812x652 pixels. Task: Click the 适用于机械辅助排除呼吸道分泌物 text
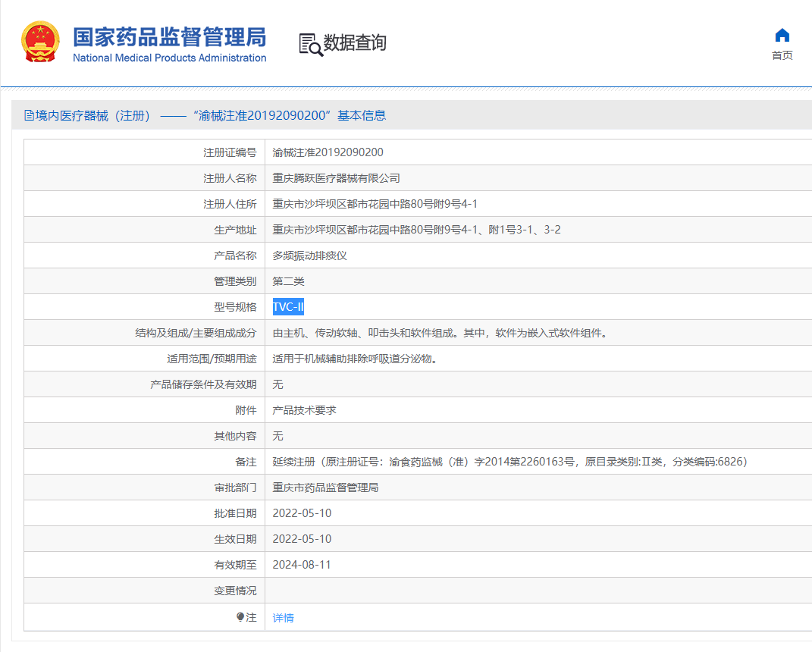(355, 359)
